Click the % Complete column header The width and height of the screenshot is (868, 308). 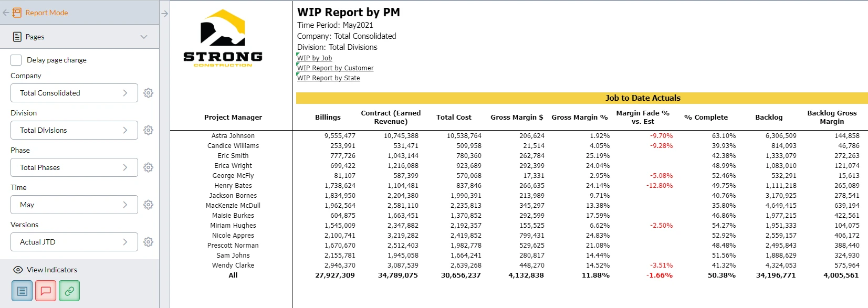pos(706,118)
